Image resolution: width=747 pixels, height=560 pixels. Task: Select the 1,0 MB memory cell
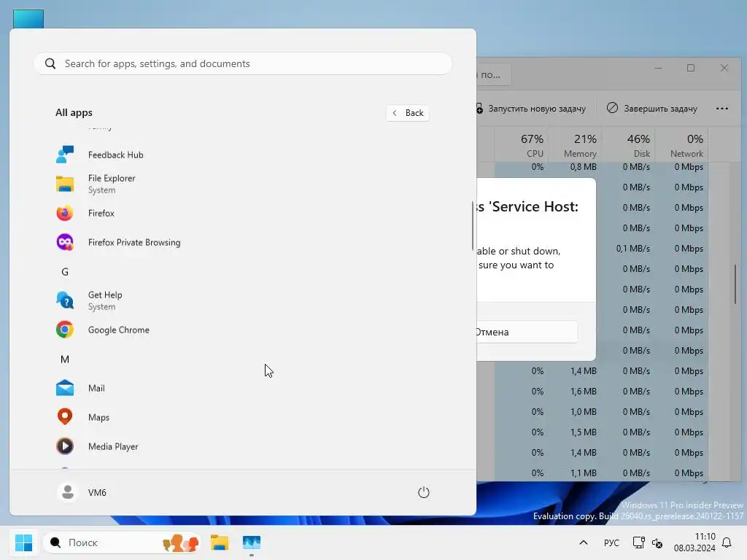pyautogui.click(x=584, y=412)
